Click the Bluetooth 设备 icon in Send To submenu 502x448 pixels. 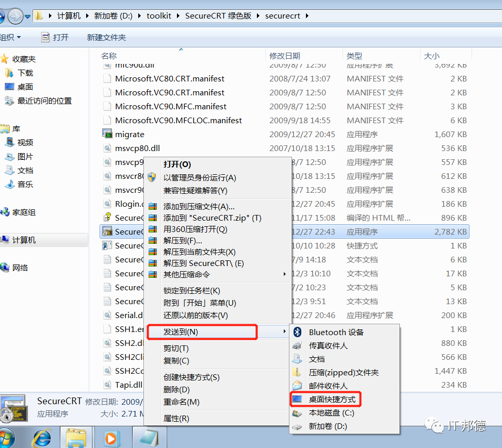297,332
